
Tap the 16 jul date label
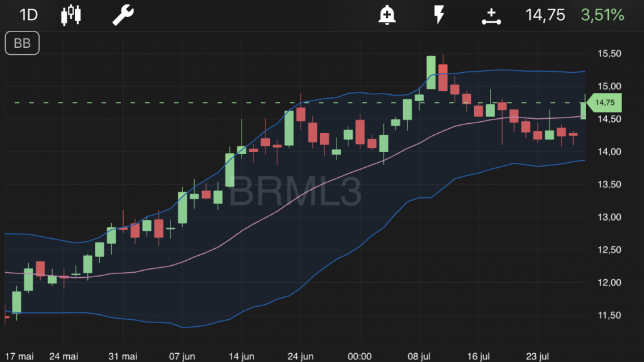[x=479, y=356]
